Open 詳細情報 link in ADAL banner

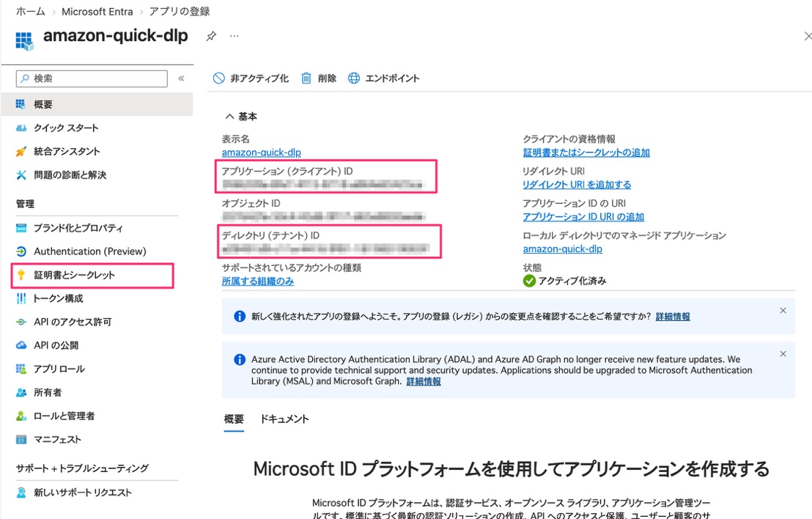coord(424,381)
